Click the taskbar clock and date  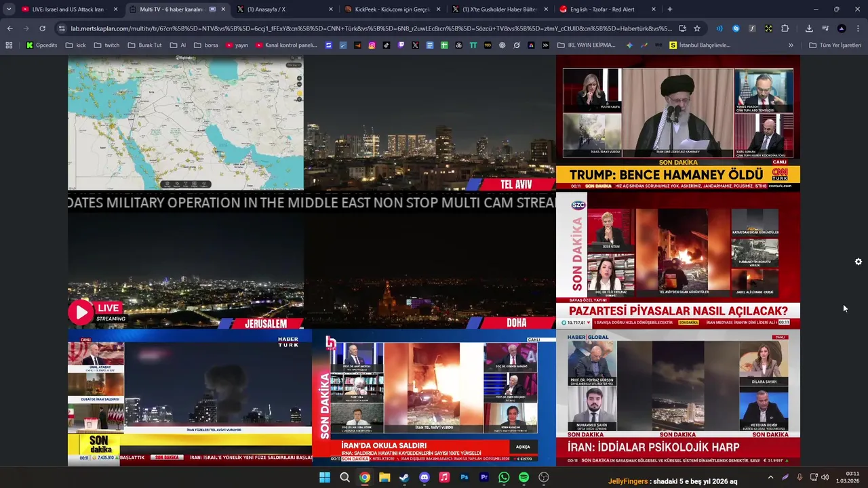click(x=848, y=477)
